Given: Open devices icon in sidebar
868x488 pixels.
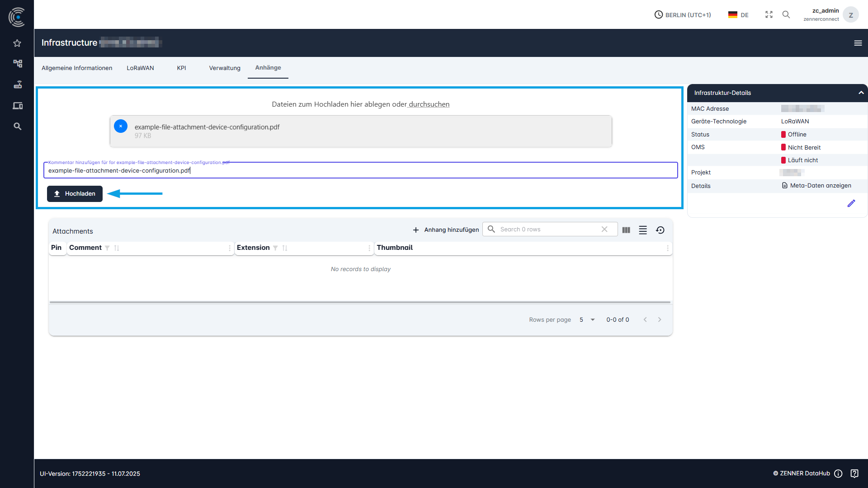Looking at the screenshot, I should click(x=17, y=106).
